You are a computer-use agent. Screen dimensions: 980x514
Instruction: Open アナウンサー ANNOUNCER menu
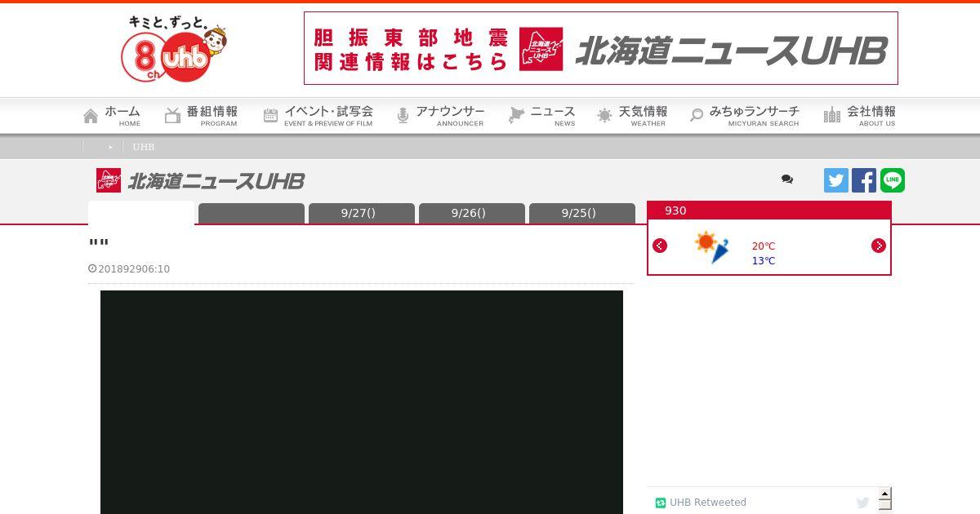[x=440, y=116]
